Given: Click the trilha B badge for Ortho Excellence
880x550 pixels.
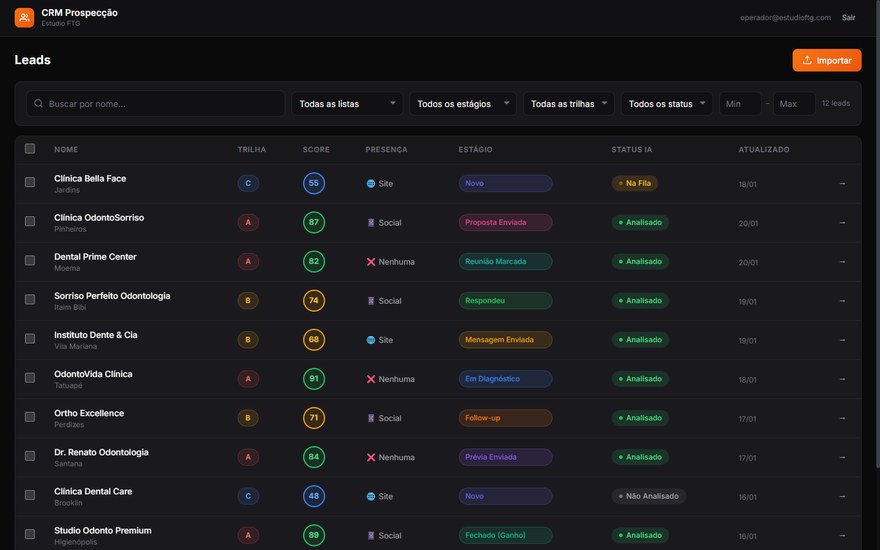Looking at the screenshot, I should [x=248, y=418].
